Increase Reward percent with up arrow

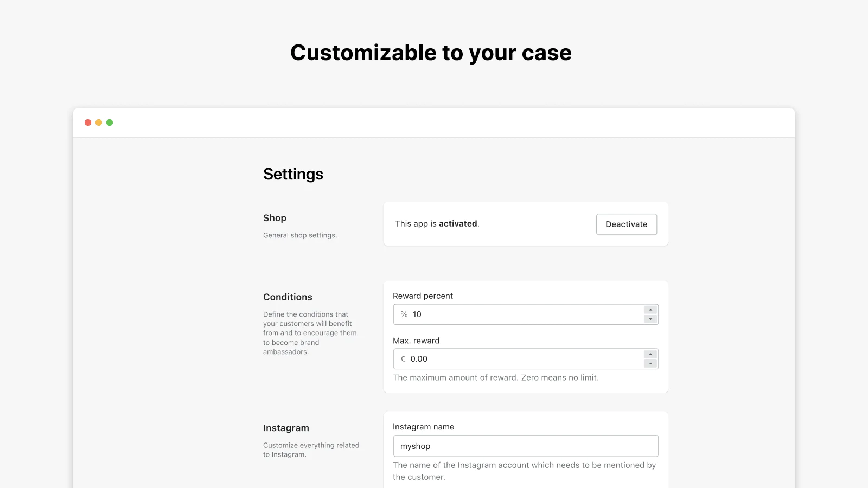coord(650,310)
